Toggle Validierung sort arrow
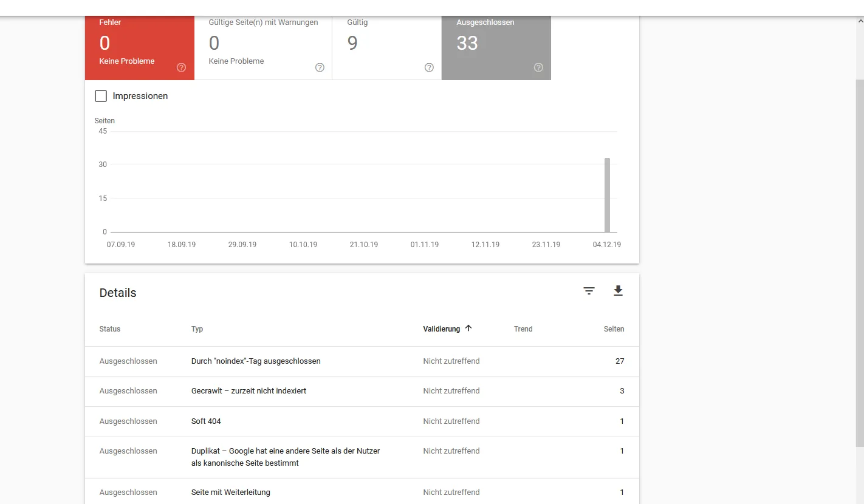This screenshot has height=504, width=864. point(468,329)
